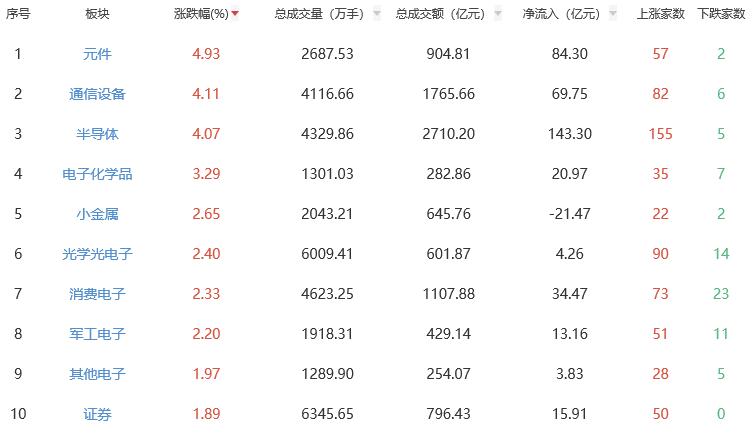Viewport: 756px width, 436px height.
Task: Click the 净流入 (亿元) header label
Action: (x=560, y=14)
